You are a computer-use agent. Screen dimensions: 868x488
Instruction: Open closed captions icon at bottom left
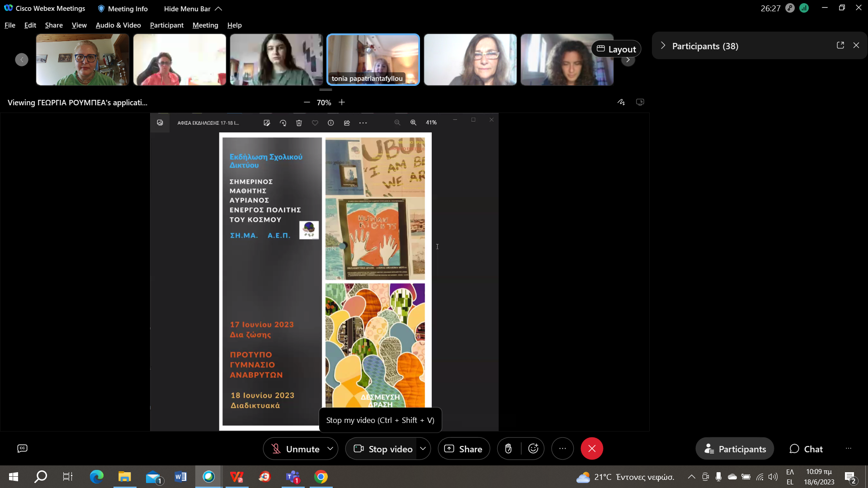(x=22, y=448)
